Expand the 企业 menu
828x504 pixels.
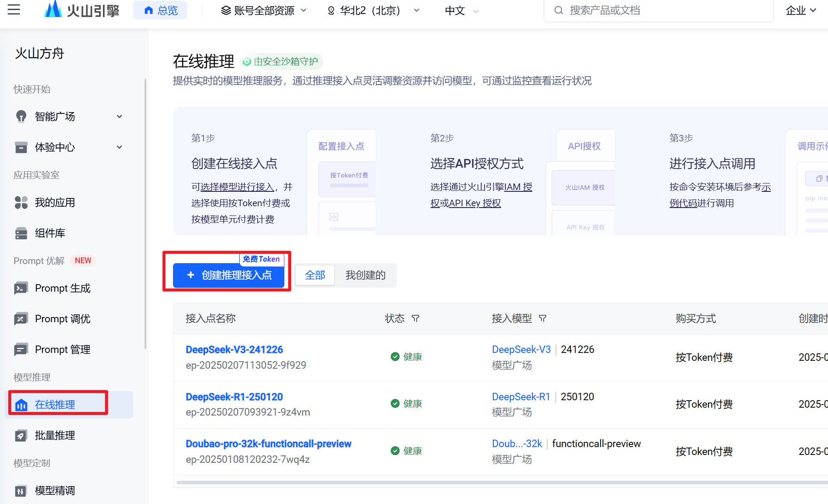[801, 11]
